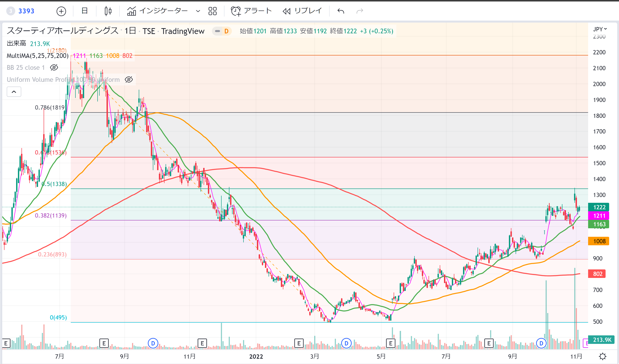Click the 1222 current price label on axis
This screenshot has height=364, width=619.
pos(598,207)
